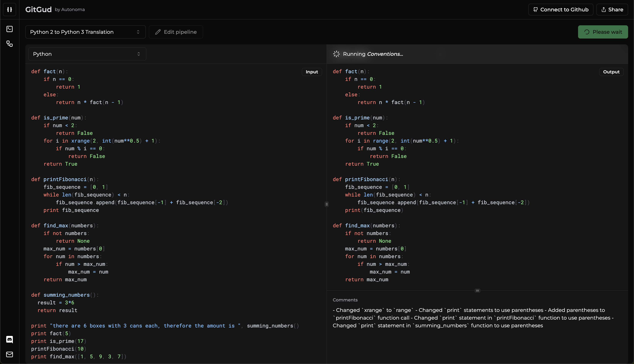Image resolution: width=634 pixels, height=364 pixels.
Task: Click 'print fib_sequence' in input code
Action: coord(71,210)
